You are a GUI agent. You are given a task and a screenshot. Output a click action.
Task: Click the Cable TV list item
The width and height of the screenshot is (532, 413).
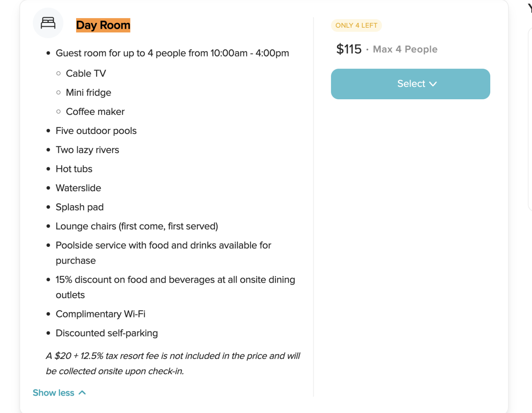coord(86,73)
